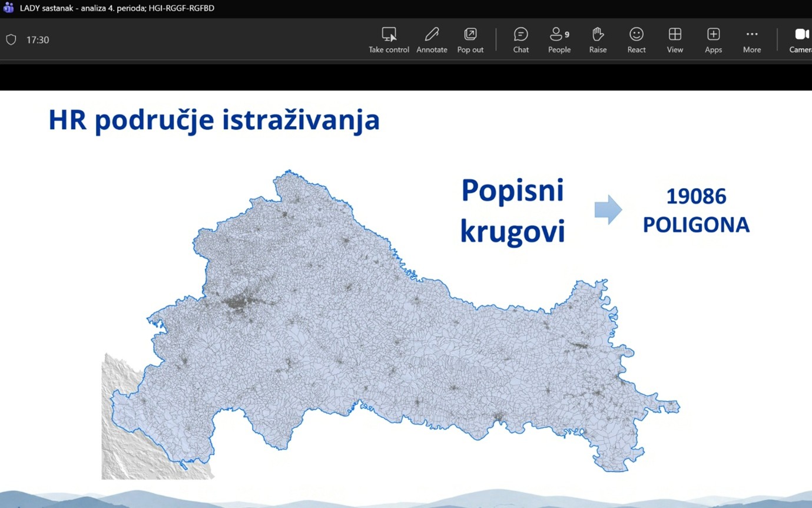
Task: Click the Teams app logo in title bar
Action: tap(8, 8)
